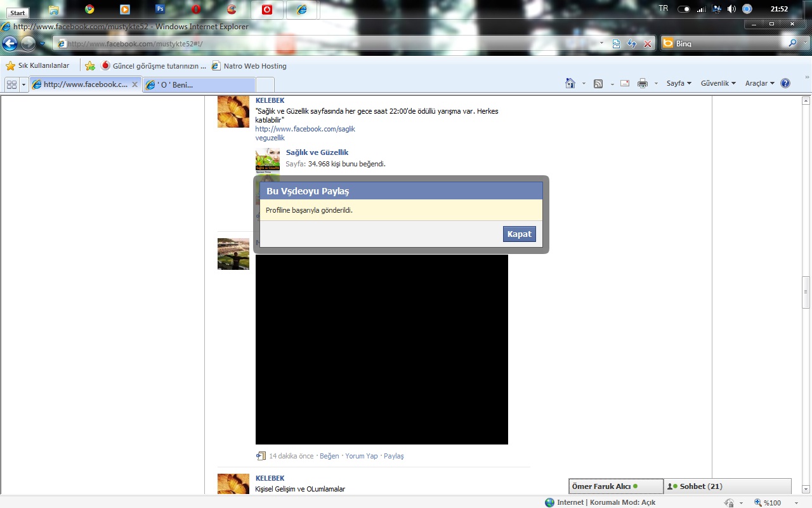812x508 pixels.
Task: Expand the print options dropdown arrow
Action: [656, 84]
